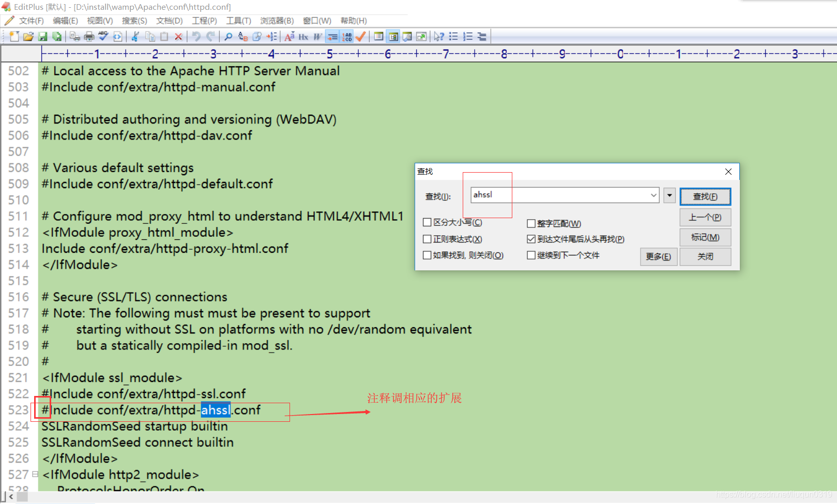Click the 上一个(P) button
This screenshot has height=504, width=837.
pyautogui.click(x=705, y=218)
